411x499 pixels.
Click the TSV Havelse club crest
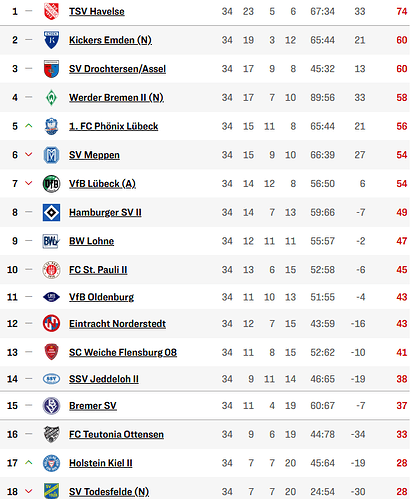51,11
